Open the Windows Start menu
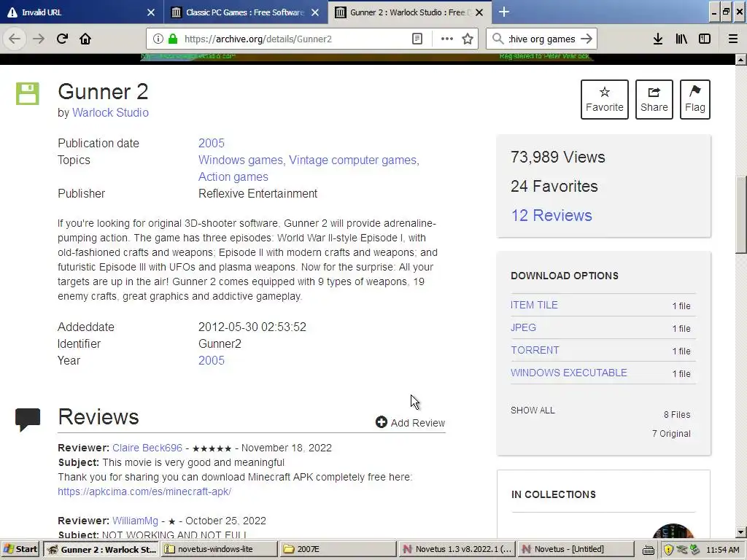 point(20,549)
